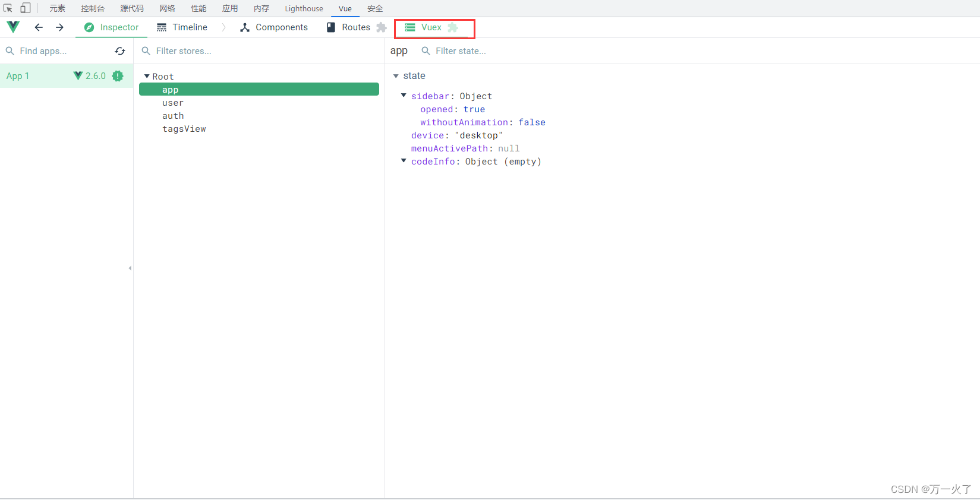
Task: Click the codeInfo key label
Action: click(x=433, y=162)
